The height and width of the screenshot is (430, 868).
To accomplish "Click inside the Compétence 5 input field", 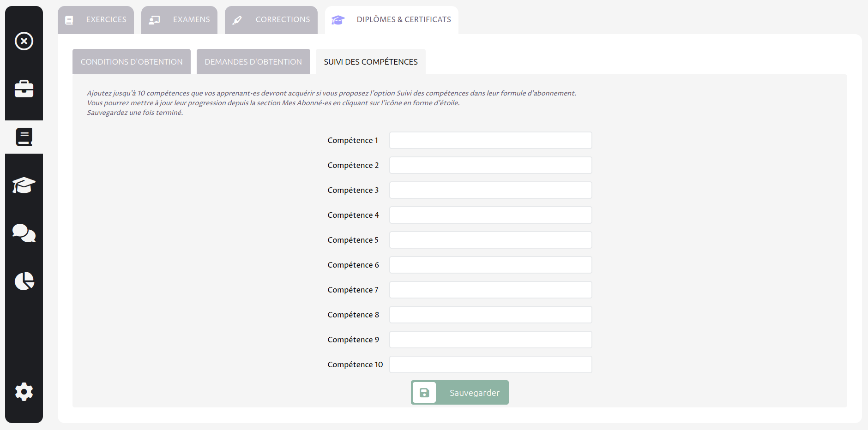I will click(x=490, y=240).
